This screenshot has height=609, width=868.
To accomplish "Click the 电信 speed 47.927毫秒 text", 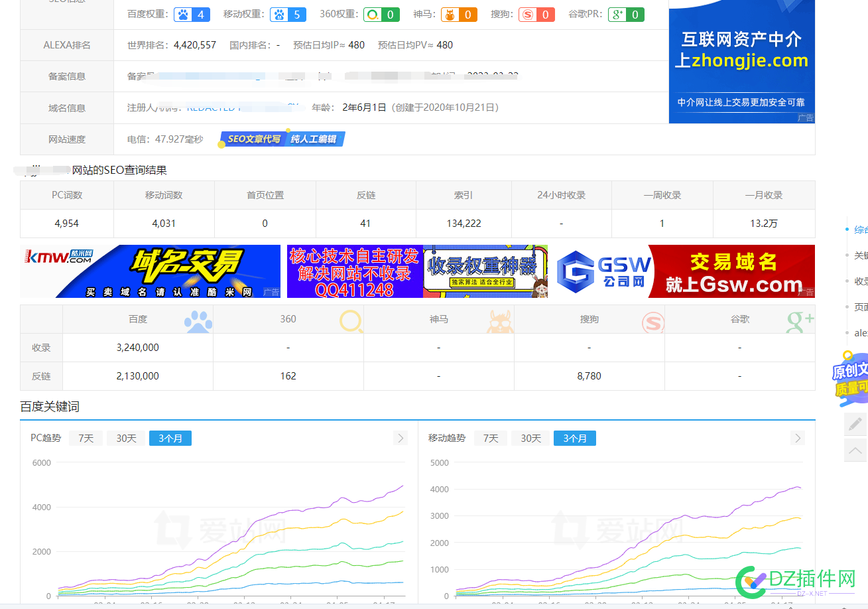I will [165, 139].
